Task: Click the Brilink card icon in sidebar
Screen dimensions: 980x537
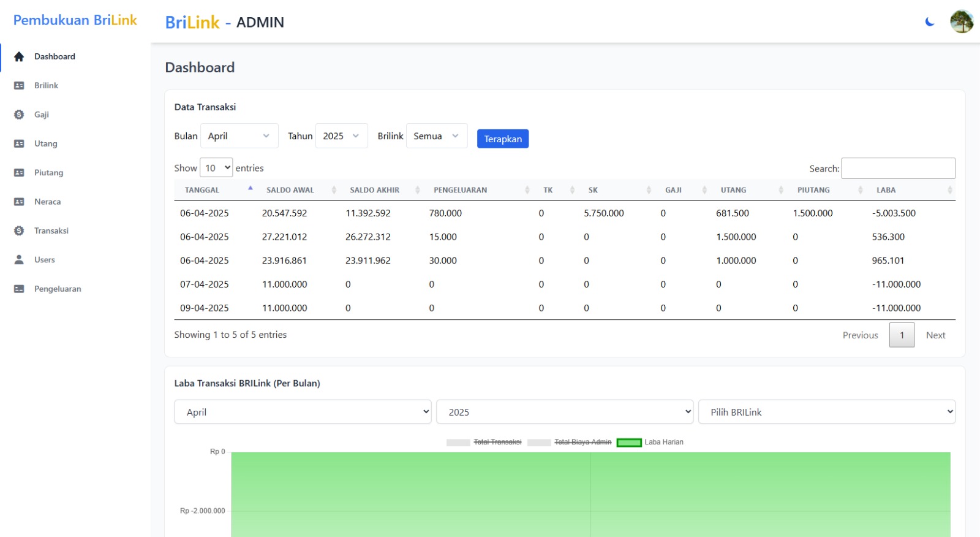Action: pos(19,86)
